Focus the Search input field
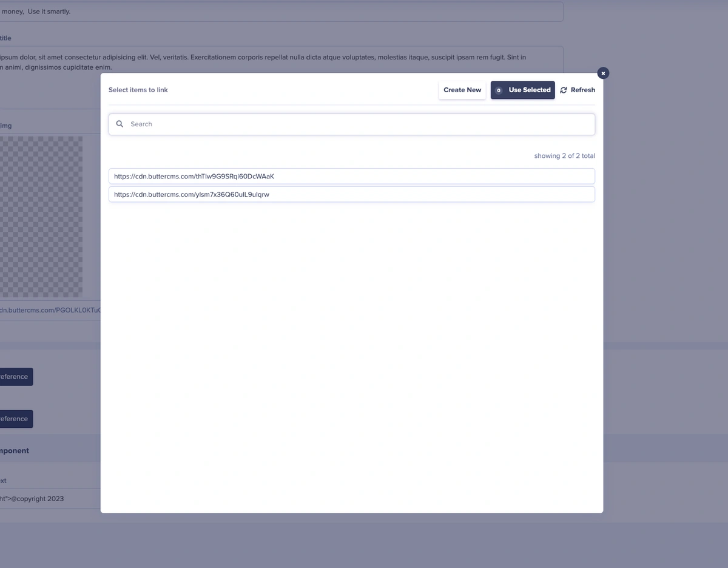This screenshot has width=728, height=568. pyautogui.click(x=352, y=124)
